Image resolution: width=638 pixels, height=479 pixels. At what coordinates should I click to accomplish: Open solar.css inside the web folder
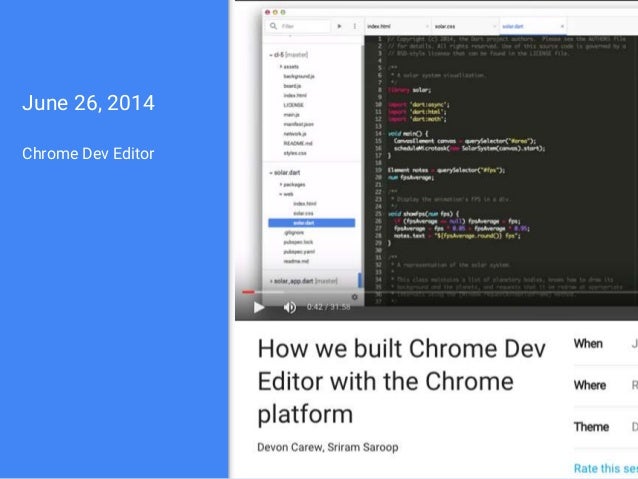(303, 213)
